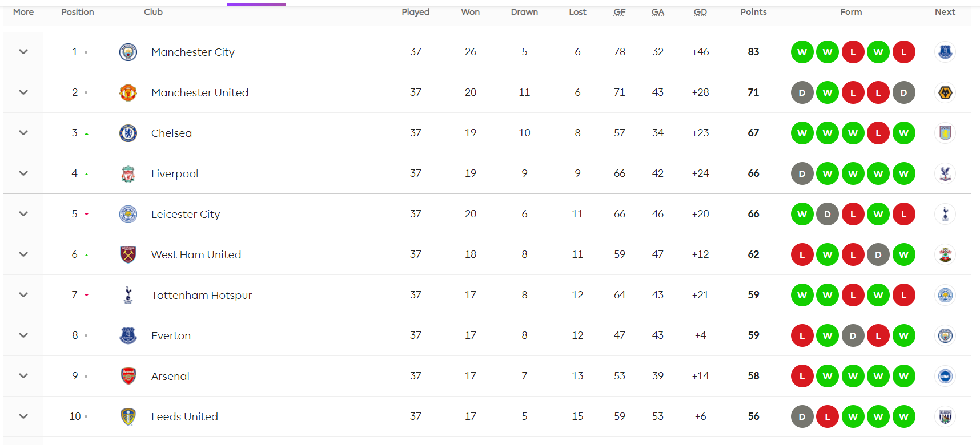Screen dimensions: 980x445
Task: Click the Leeds United club crest
Action: click(128, 416)
